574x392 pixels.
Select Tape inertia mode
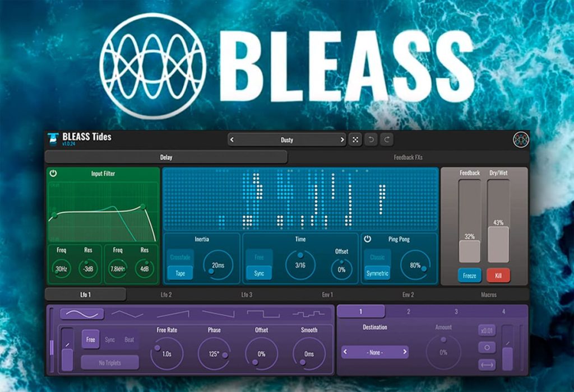pyautogui.click(x=180, y=273)
